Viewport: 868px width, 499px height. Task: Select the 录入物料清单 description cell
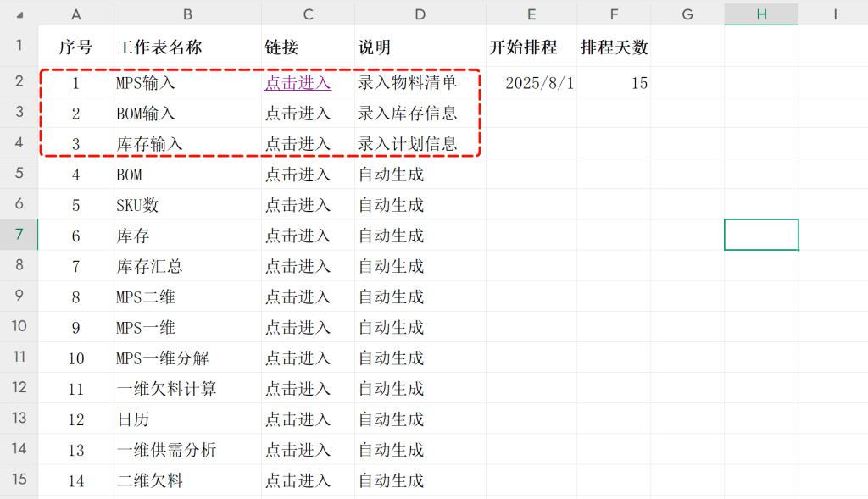pyautogui.click(x=420, y=82)
